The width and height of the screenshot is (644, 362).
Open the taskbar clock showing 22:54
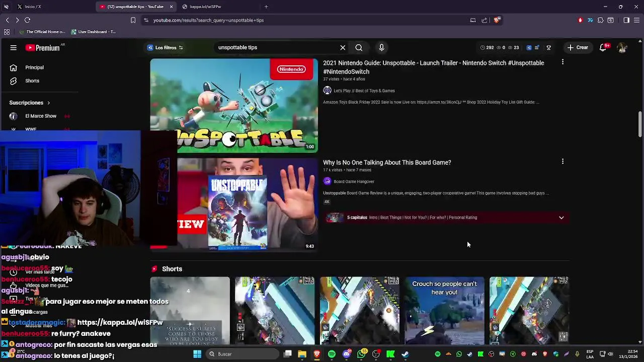click(x=629, y=354)
